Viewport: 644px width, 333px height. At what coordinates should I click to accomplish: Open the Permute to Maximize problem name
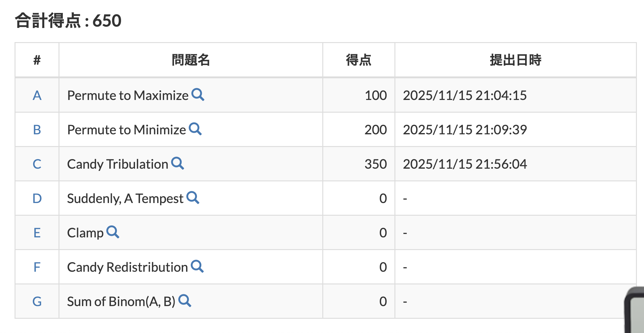pos(128,96)
